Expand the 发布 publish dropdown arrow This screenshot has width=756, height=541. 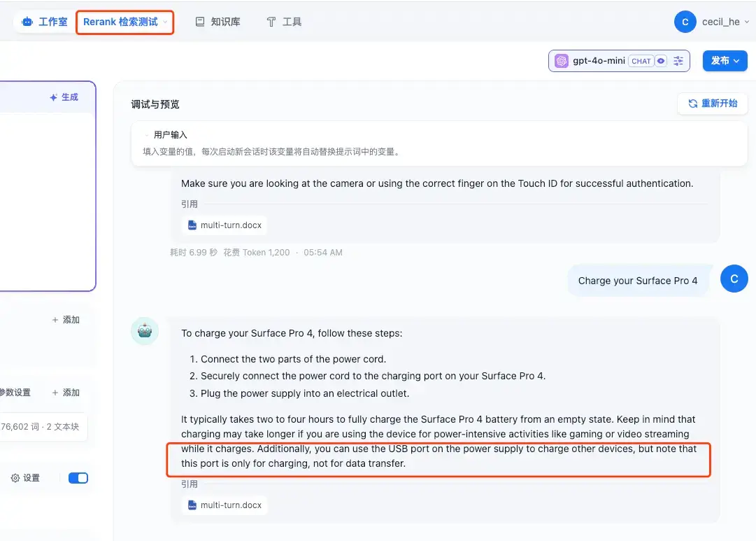[736, 61]
